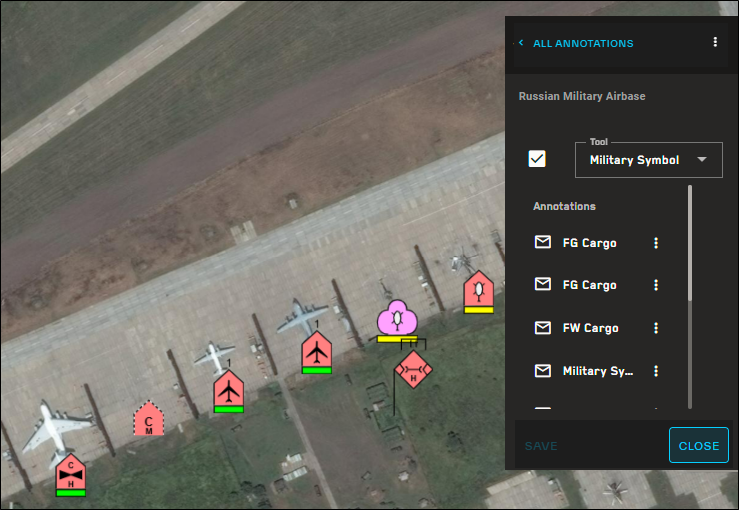Open three-dot menu for Military Sy... annotation

coord(656,371)
